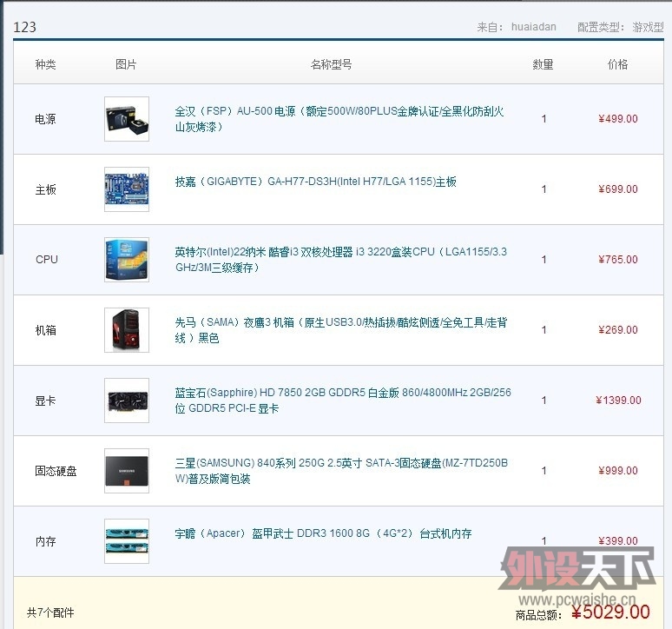Click the 图片 column header
This screenshot has height=629, width=672.
coord(126,64)
